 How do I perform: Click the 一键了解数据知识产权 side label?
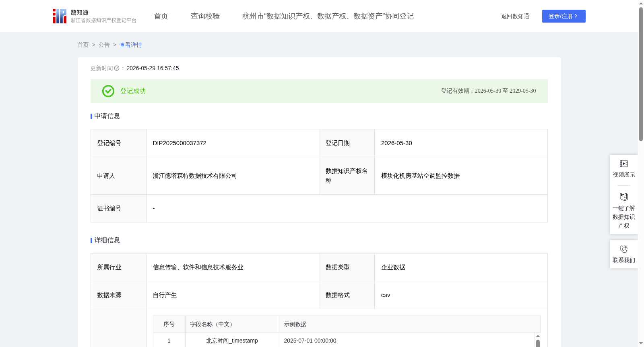click(624, 217)
